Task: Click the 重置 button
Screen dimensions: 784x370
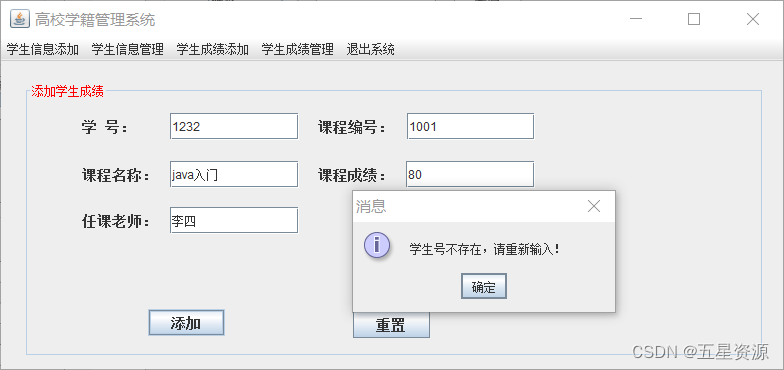Action: point(391,326)
